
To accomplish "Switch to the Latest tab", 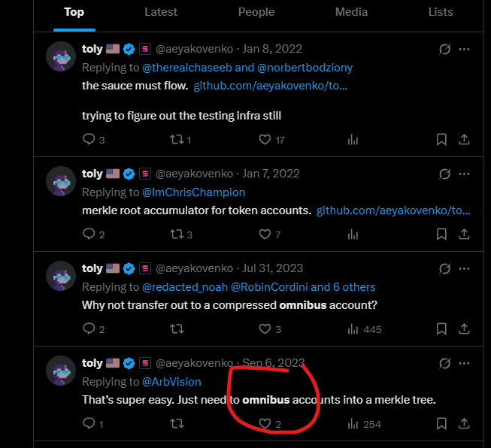I will [x=161, y=12].
